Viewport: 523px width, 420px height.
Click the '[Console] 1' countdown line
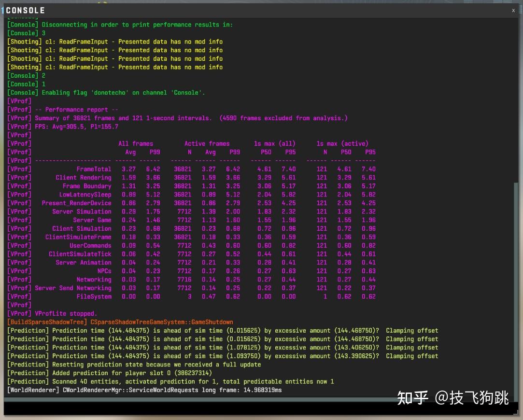click(27, 84)
